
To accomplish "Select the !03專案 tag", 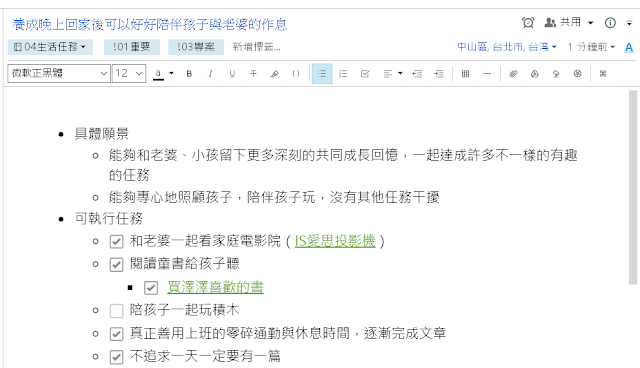I will (196, 47).
